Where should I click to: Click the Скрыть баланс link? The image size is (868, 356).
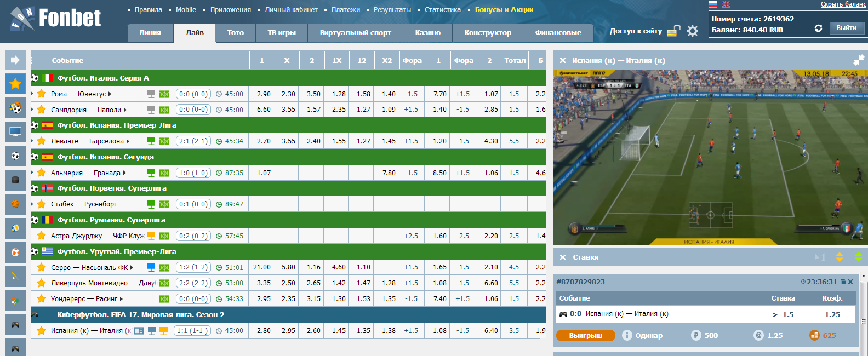pos(843,4)
